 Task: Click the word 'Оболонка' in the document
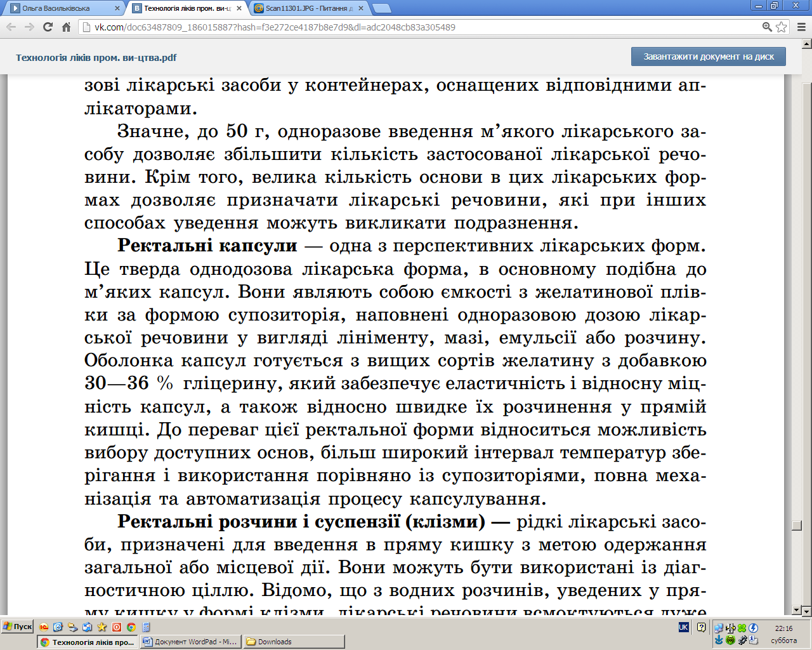(129, 361)
